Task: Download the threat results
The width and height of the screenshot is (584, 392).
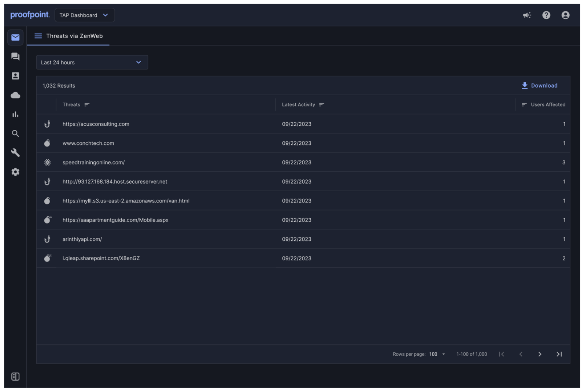Action: pyautogui.click(x=539, y=85)
